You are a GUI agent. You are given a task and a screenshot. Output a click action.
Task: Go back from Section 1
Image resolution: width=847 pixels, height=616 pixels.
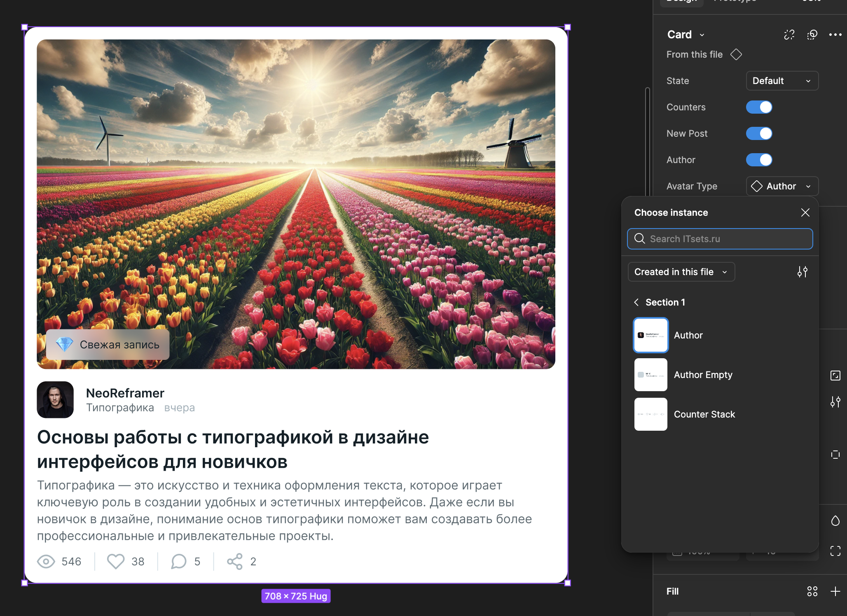pyautogui.click(x=636, y=302)
